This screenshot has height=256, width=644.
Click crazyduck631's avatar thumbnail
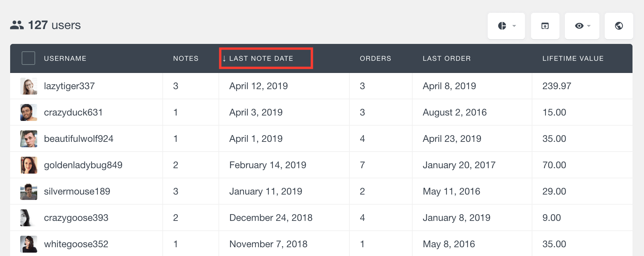29,112
